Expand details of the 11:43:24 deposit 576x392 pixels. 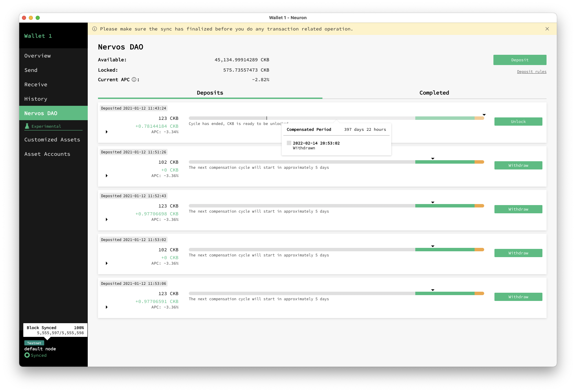click(106, 131)
